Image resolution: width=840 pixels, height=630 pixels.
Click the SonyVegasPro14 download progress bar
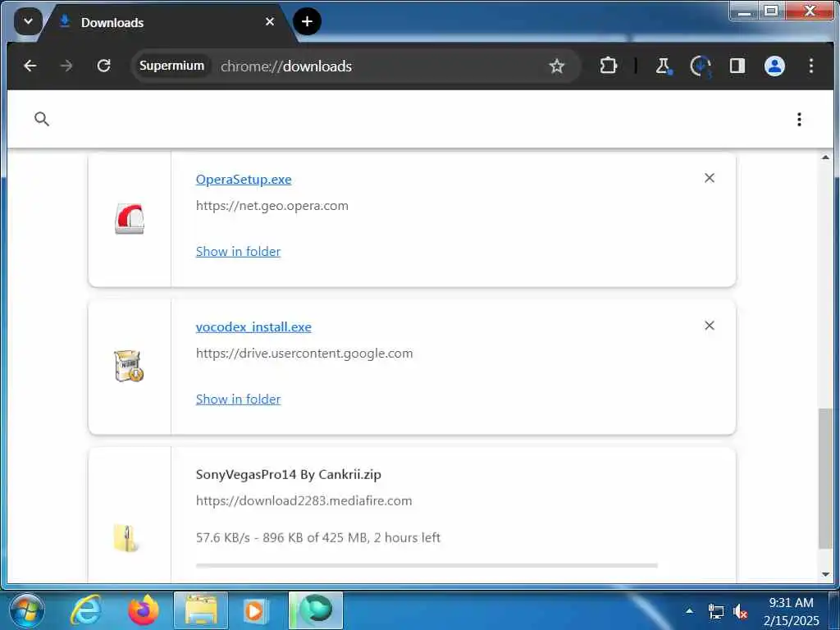[427, 565]
